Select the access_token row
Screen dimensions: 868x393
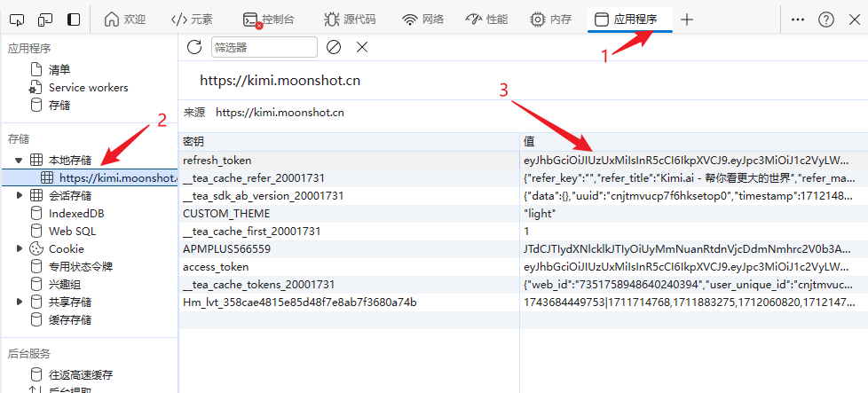click(x=348, y=267)
